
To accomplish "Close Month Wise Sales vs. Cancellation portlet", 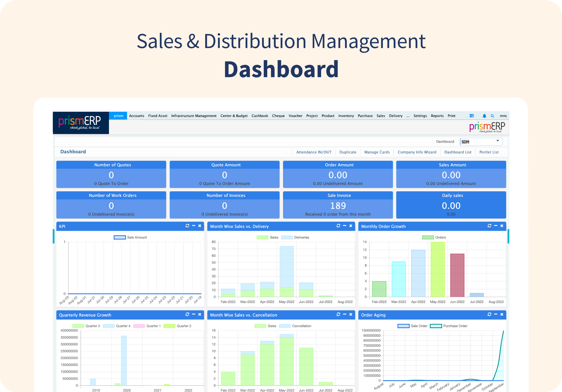I will pos(351,314).
